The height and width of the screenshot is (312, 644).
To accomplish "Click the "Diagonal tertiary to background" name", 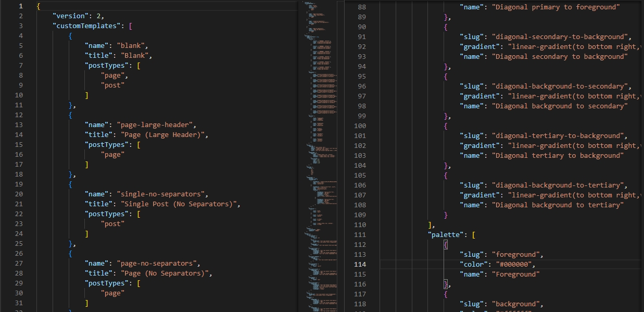I will pyautogui.click(x=558, y=155).
